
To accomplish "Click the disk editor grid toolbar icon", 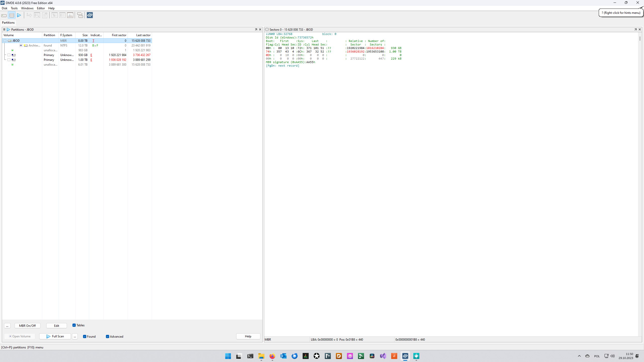I will 70,15.
